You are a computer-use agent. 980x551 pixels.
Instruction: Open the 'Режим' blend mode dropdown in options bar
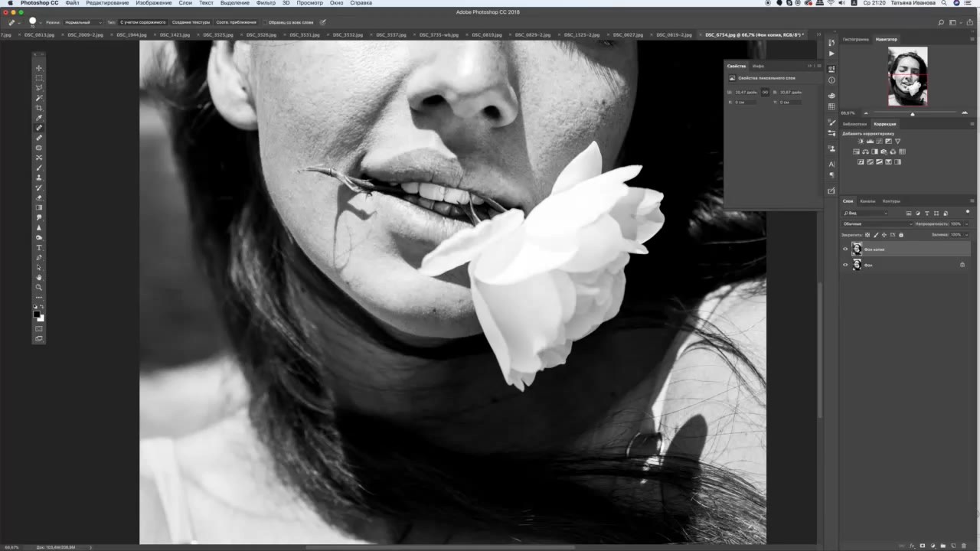tap(83, 22)
